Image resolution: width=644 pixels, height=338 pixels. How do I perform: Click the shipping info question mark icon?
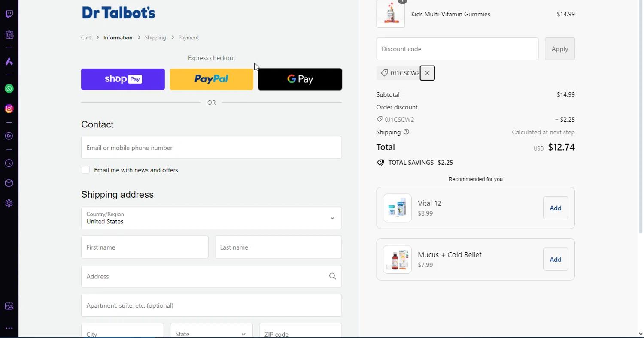click(x=406, y=132)
